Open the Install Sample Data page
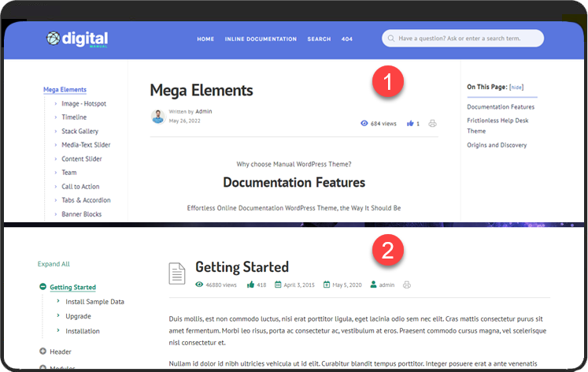 pyautogui.click(x=94, y=302)
